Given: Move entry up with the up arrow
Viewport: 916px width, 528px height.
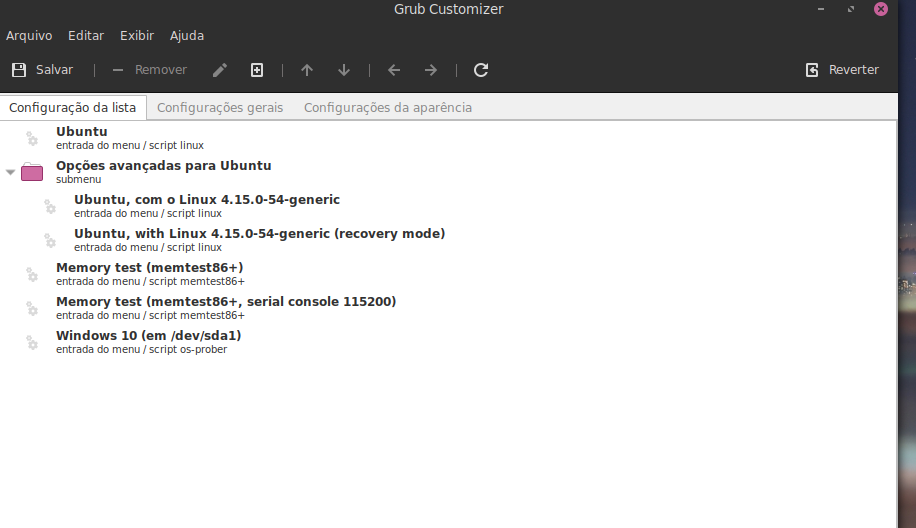Looking at the screenshot, I should [307, 70].
